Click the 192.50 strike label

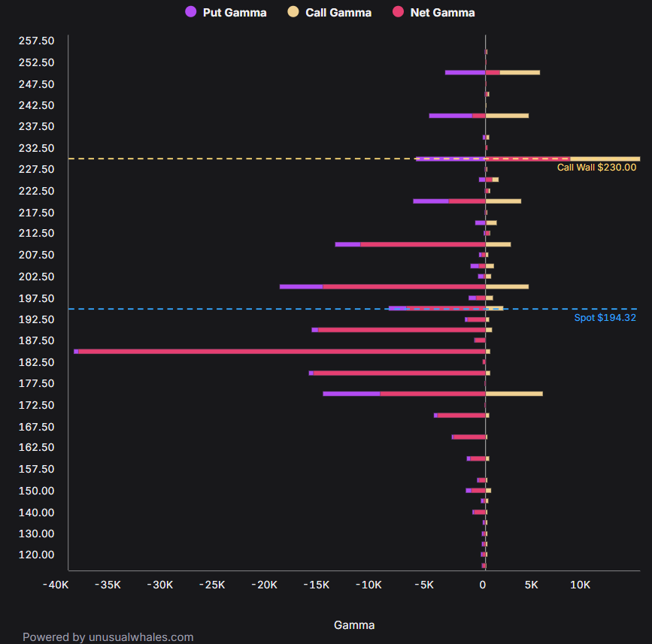(x=37, y=319)
